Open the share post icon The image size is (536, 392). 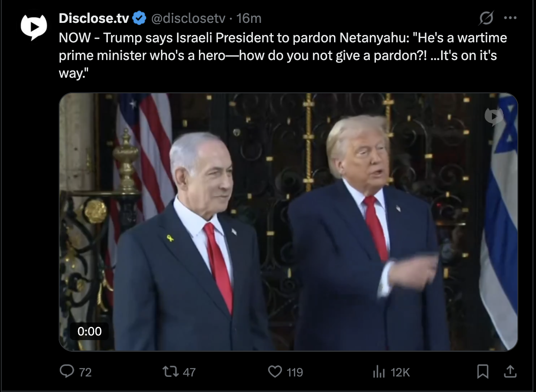click(x=510, y=371)
